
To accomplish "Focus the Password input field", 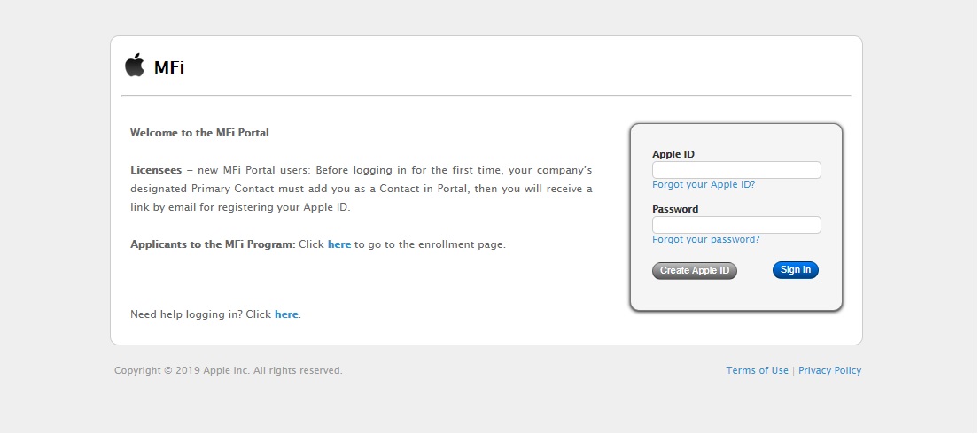I will point(735,225).
